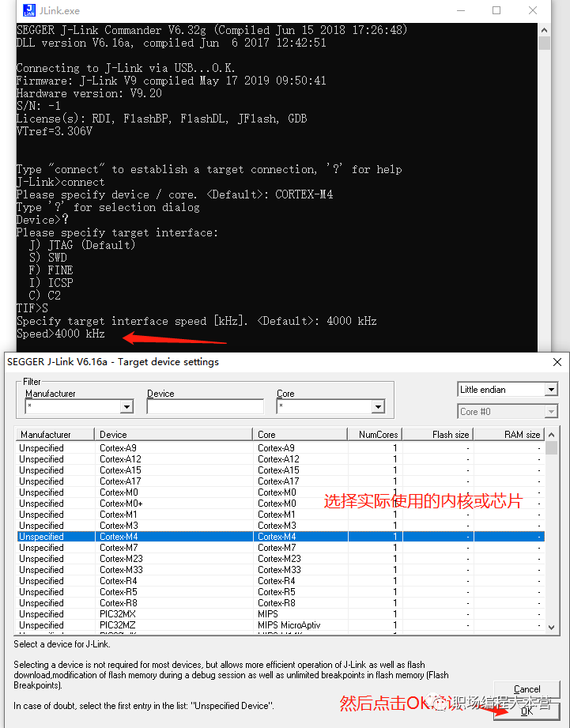Screen dimensions: 570x728
Task: Click JLink console scrollbar up arrow
Action: [544, 30]
